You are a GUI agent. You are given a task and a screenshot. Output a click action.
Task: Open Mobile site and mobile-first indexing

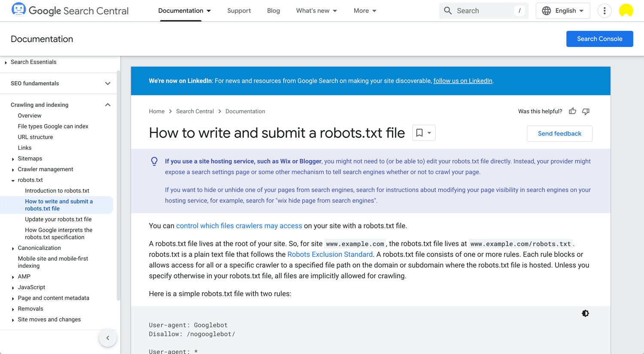coord(53,262)
